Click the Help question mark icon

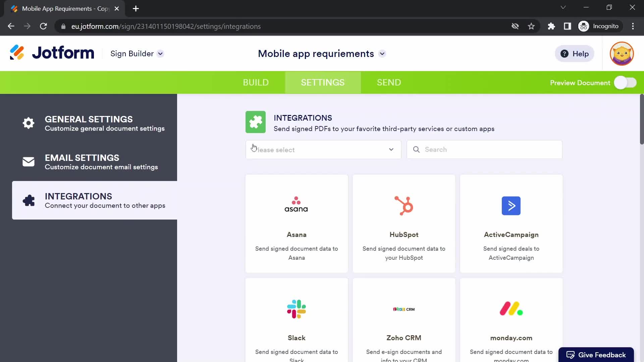(x=565, y=54)
